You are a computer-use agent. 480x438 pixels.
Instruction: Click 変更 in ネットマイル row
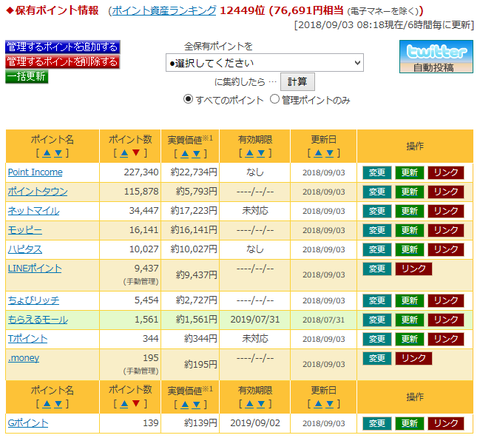point(377,211)
